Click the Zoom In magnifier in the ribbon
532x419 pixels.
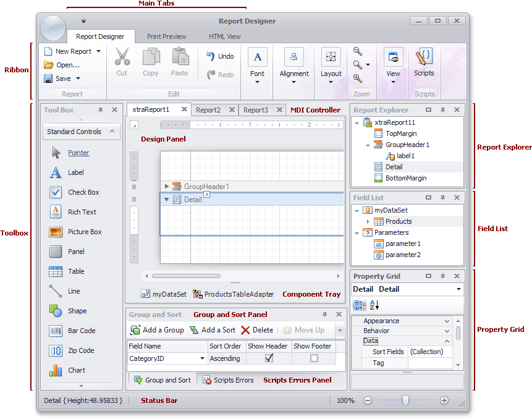[358, 78]
